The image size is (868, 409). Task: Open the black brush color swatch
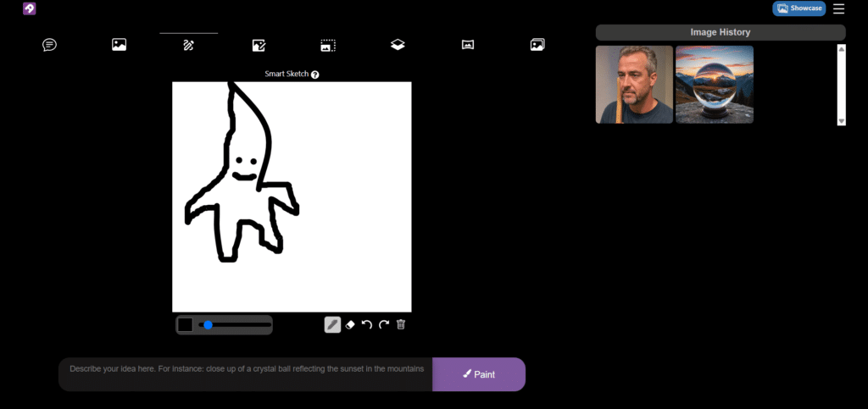[186, 325]
